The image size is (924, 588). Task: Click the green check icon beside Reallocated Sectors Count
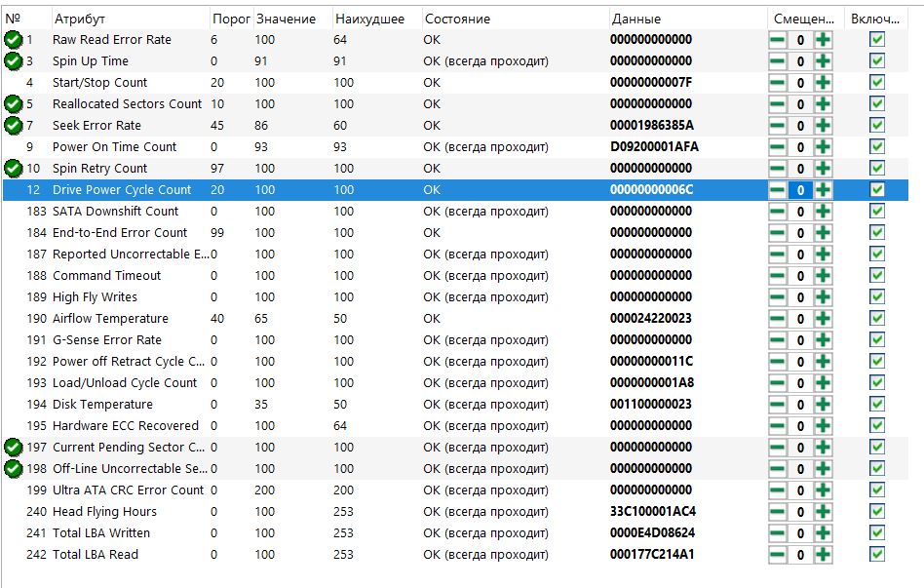(x=13, y=104)
